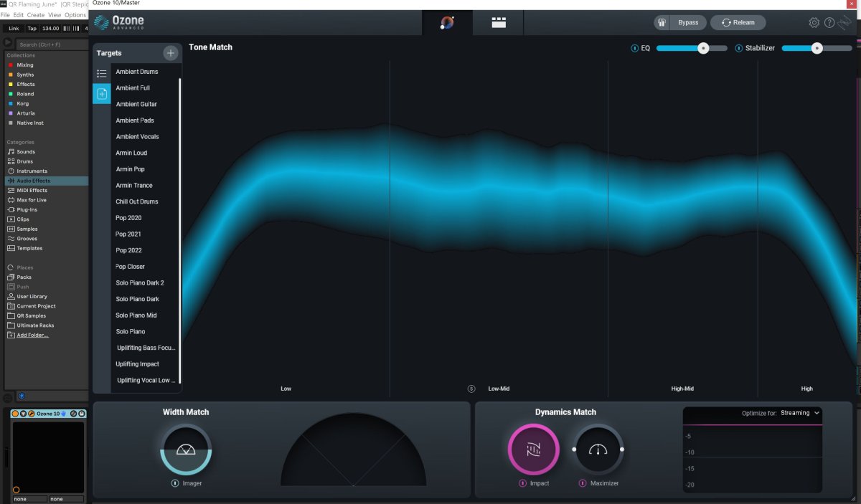Select the Sounds category
Image resolution: width=861 pixels, height=504 pixels.
pos(26,152)
